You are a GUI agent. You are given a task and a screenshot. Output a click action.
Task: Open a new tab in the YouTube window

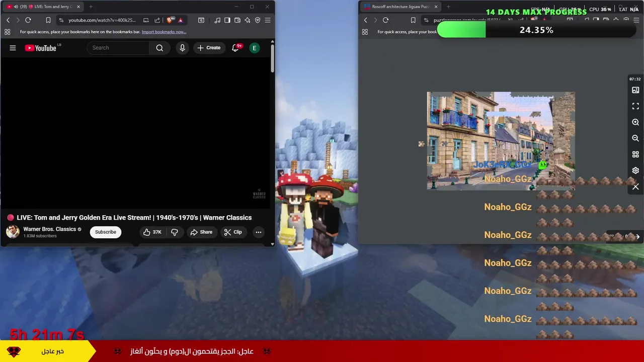pyautogui.click(x=91, y=7)
